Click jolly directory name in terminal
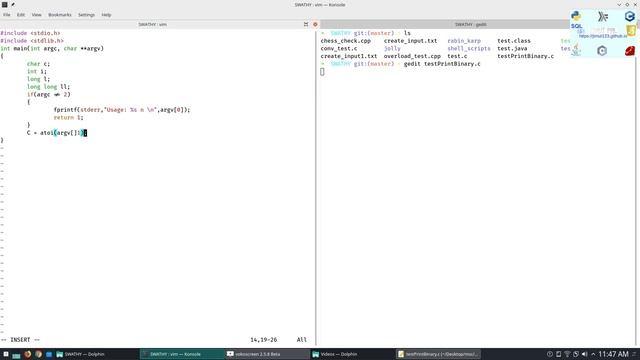Image resolution: width=640 pixels, height=360 pixels. [392, 49]
